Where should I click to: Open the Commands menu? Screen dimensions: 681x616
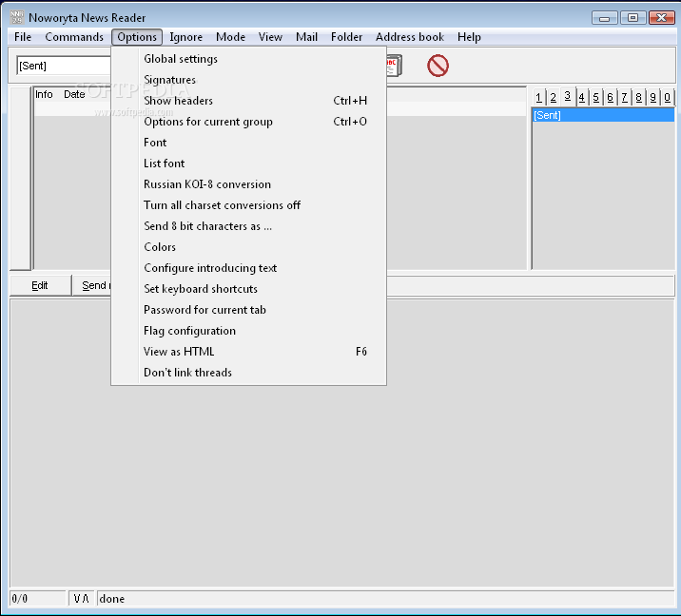[74, 37]
